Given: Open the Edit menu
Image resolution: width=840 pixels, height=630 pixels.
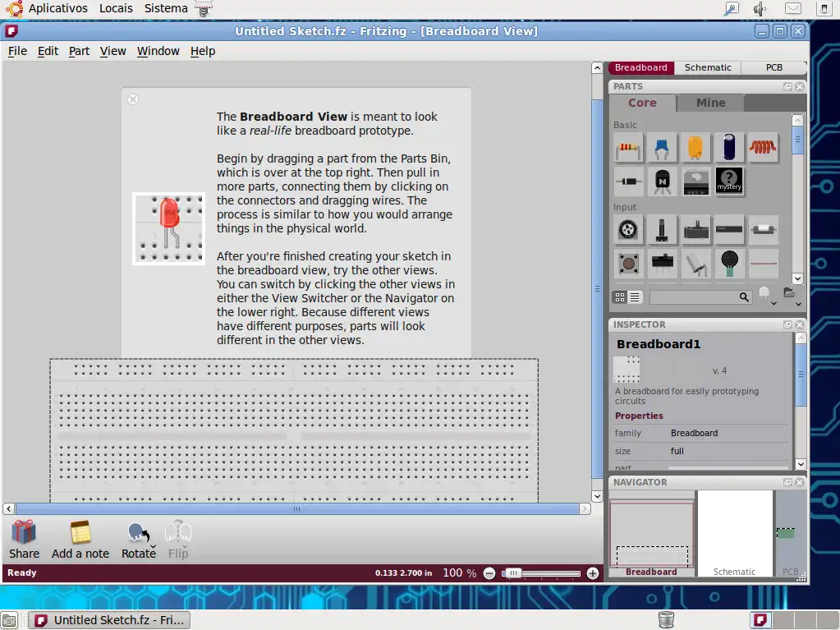Looking at the screenshot, I should pos(48,51).
